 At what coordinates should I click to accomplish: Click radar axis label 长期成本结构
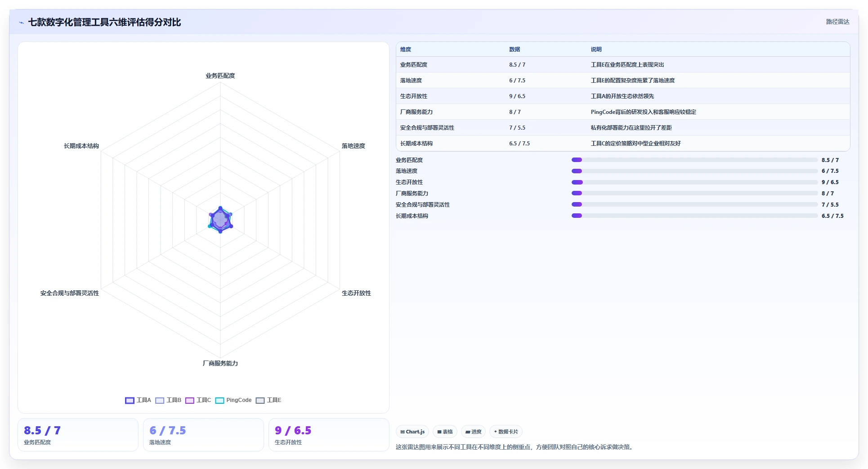pyautogui.click(x=81, y=146)
